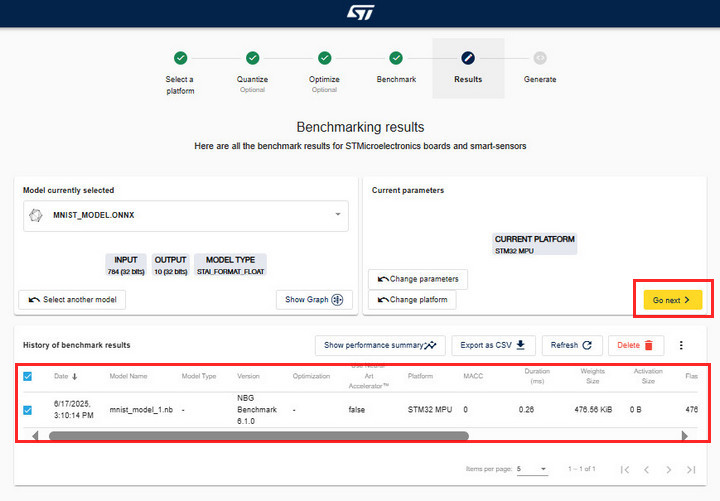Image resolution: width=720 pixels, height=501 pixels.
Task: Click the Duration (ms) column header
Action: point(537,376)
